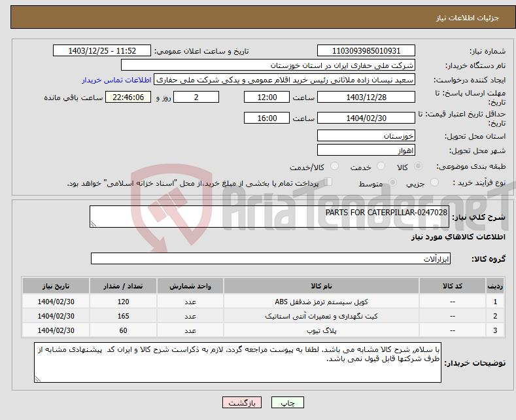Click quantity 165 in the table
This screenshot has height=420, width=516.
123,317
